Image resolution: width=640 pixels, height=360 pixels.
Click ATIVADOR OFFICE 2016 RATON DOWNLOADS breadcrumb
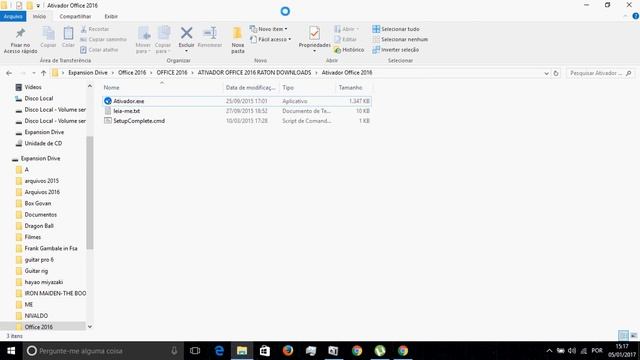click(x=254, y=73)
